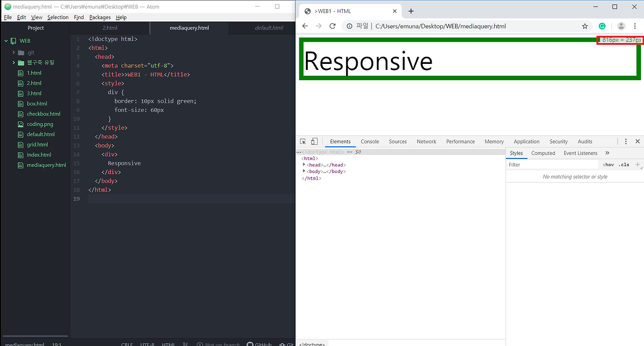
Task: Click the CRLF line ending indicator
Action: tap(127, 344)
